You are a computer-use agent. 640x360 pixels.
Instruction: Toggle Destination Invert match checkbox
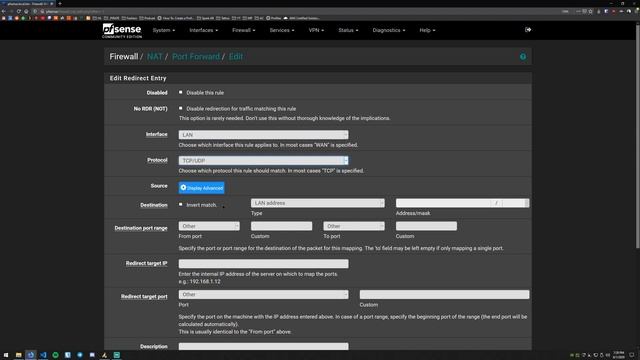point(180,204)
